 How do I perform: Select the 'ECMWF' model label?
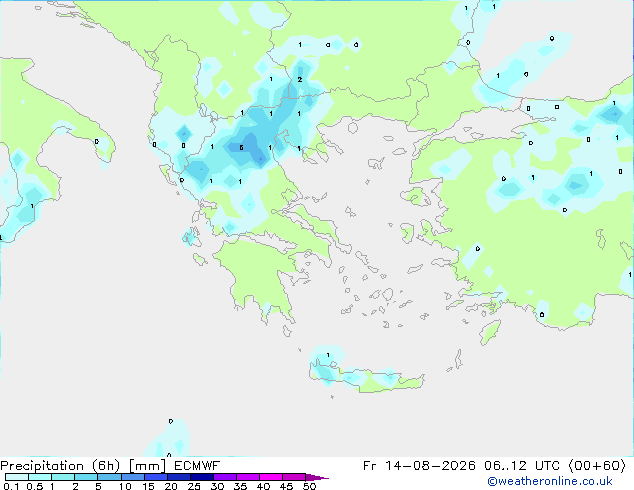pyautogui.click(x=197, y=466)
